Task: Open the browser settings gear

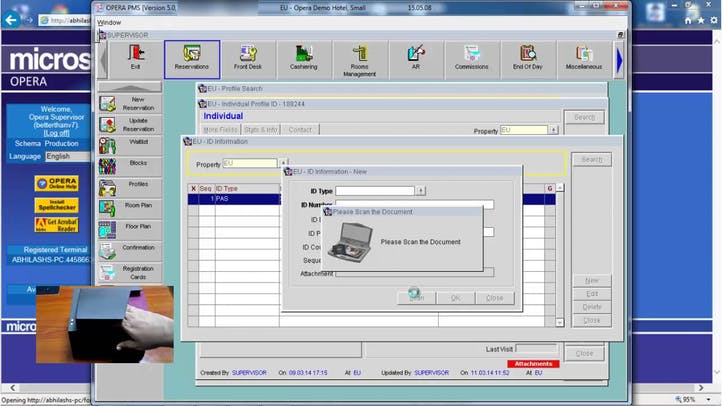Action: pyautogui.click(x=714, y=21)
